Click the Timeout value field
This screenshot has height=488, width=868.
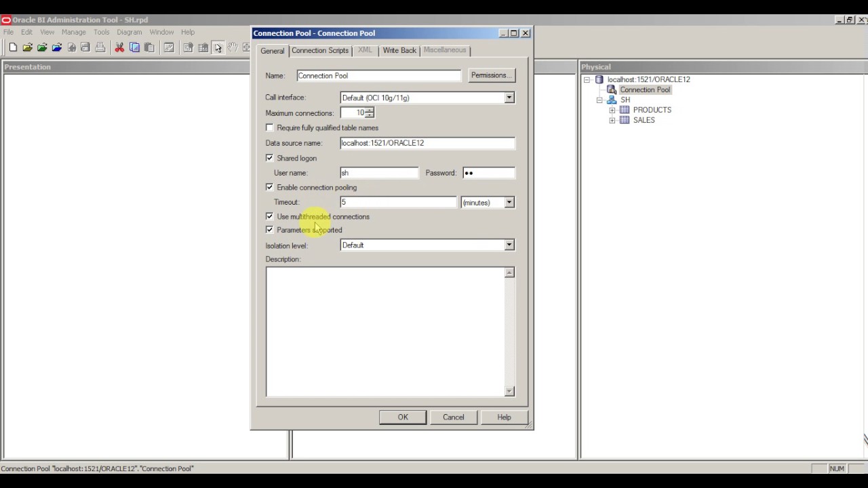399,202
